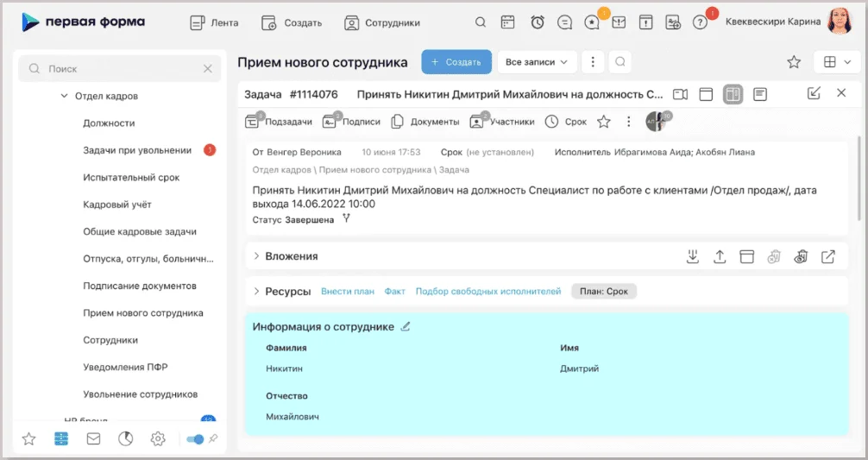Expand the 'Вложения' section
868x460 pixels.
[x=256, y=256]
